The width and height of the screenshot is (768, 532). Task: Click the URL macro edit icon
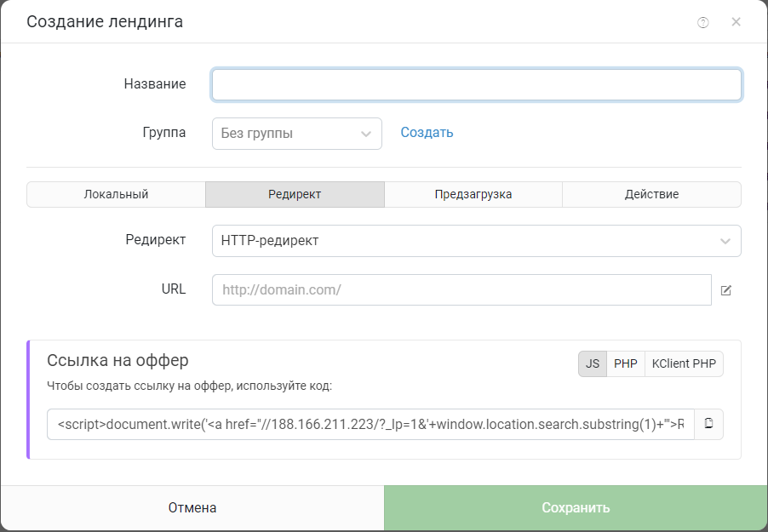[726, 290]
